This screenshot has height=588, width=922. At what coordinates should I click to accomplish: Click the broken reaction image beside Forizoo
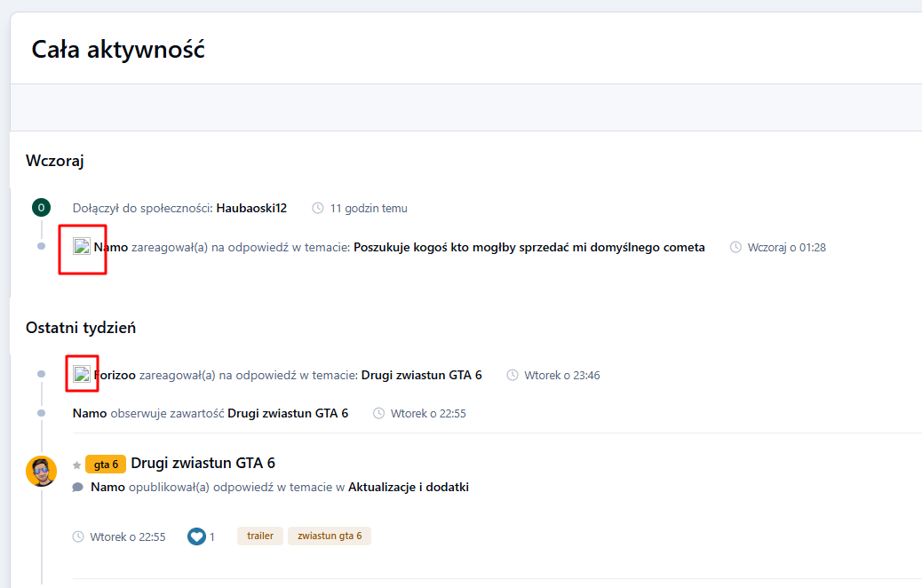82,375
